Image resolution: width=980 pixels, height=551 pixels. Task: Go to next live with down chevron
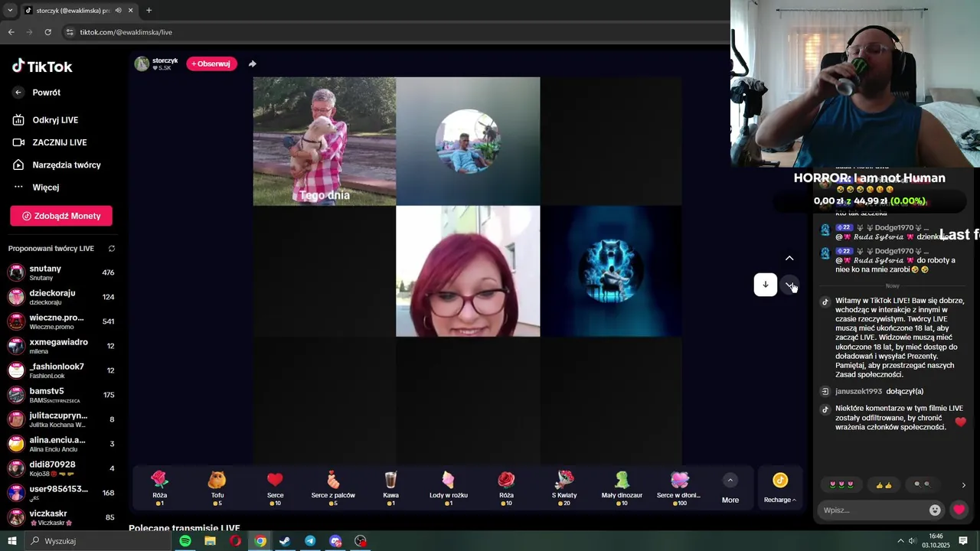pos(789,285)
